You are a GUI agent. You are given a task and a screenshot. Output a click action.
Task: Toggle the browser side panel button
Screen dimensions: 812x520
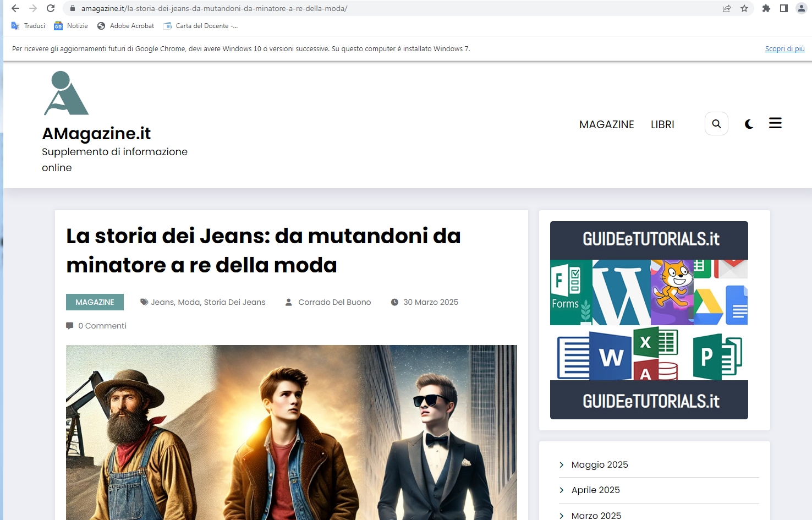[784, 8]
